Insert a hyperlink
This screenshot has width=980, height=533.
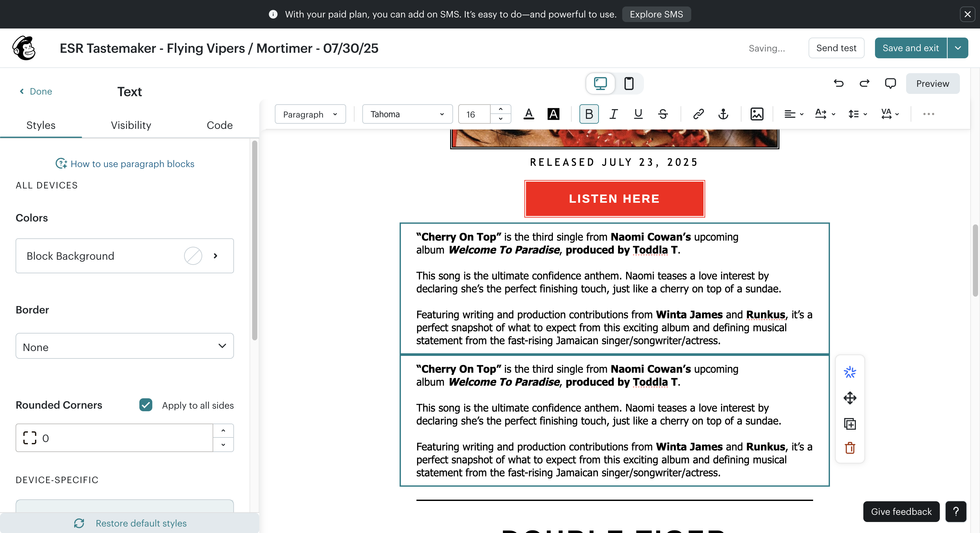pyautogui.click(x=698, y=114)
